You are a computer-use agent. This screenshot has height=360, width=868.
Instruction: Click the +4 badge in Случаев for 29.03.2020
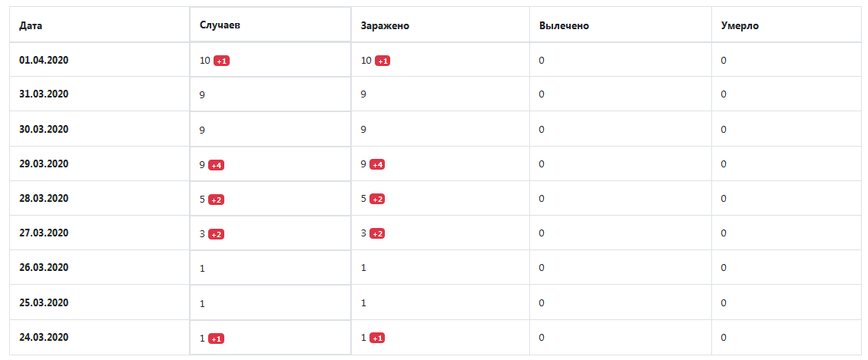(216, 165)
